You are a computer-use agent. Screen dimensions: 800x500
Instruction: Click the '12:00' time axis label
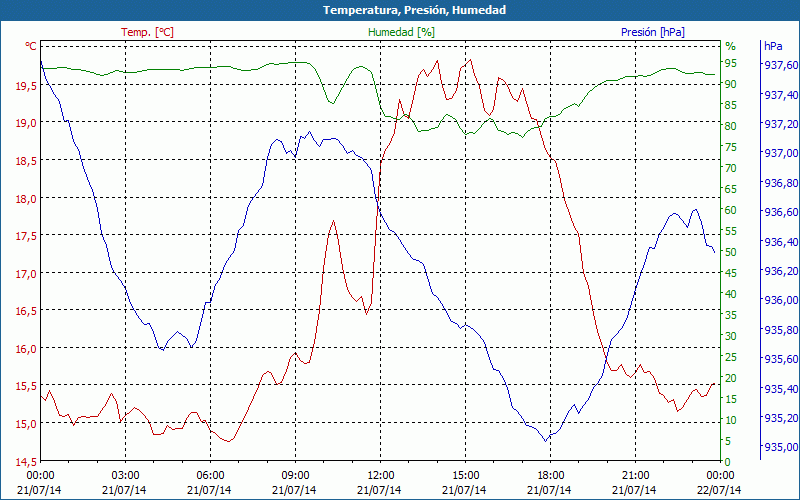pyautogui.click(x=381, y=476)
